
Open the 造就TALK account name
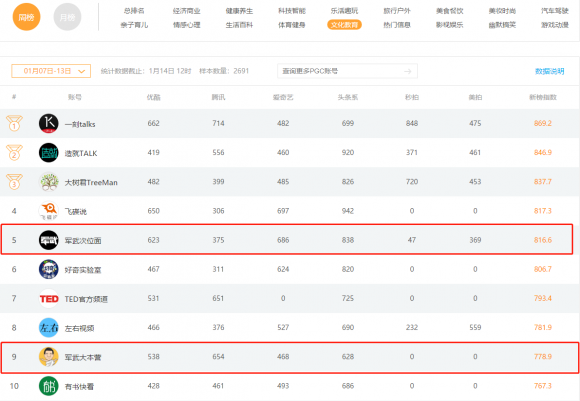click(x=81, y=154)
